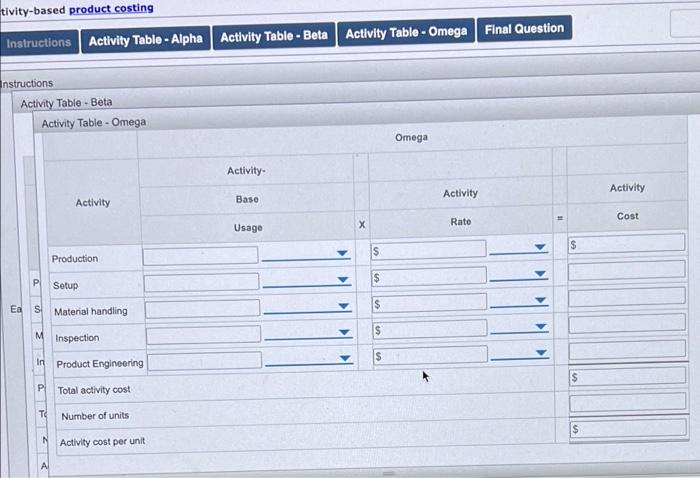Image resolution: width=700 pixels, height=478 pixels.
Task: Click the 'Number of units' label
Action: (95, 416)
